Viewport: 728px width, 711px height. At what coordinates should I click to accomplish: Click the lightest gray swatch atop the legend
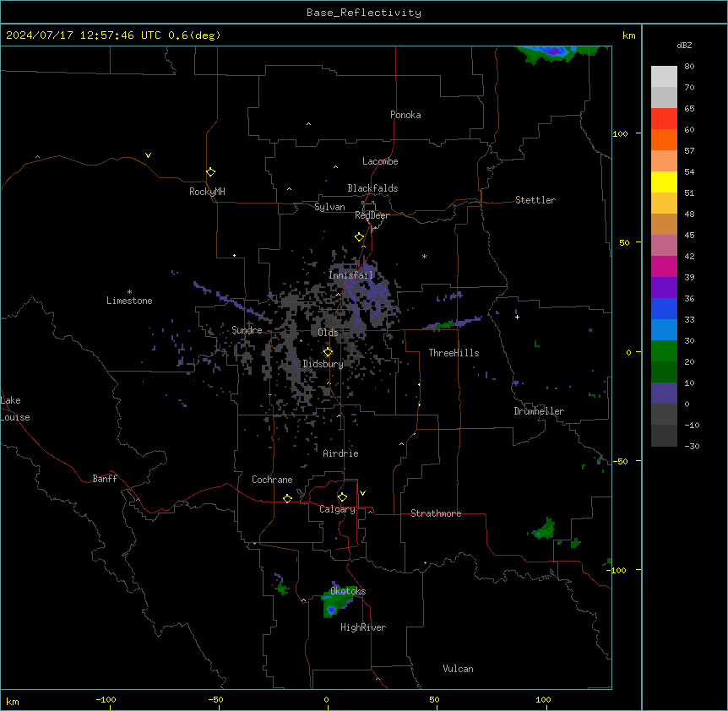pyautogui.click(x=664, y=77)
